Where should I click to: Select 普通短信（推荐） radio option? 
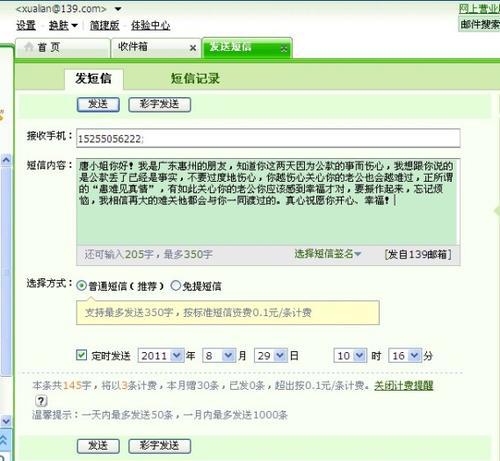pos(81,286)
